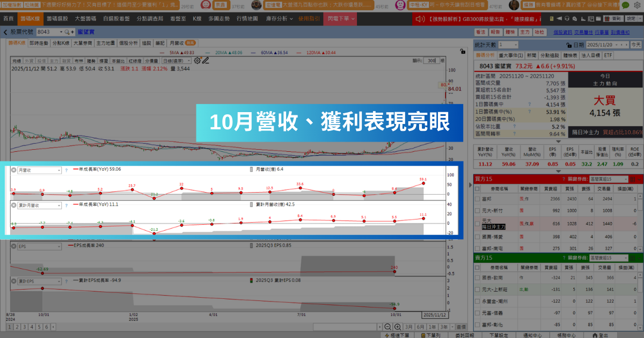Show help for 月營收 indicator
644x338 pixels.
pos(66,170)
